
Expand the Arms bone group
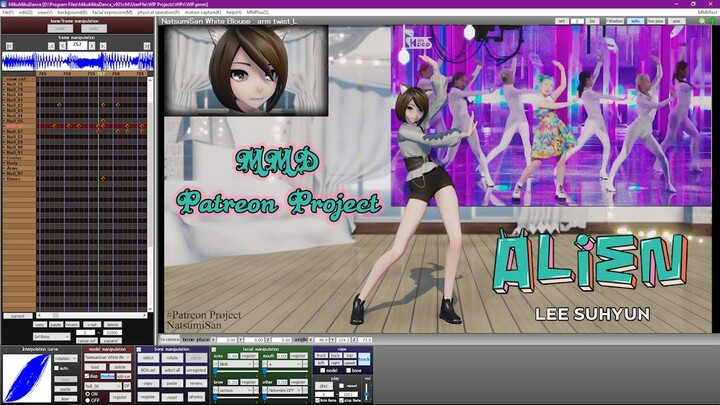[x=5, y=169]
